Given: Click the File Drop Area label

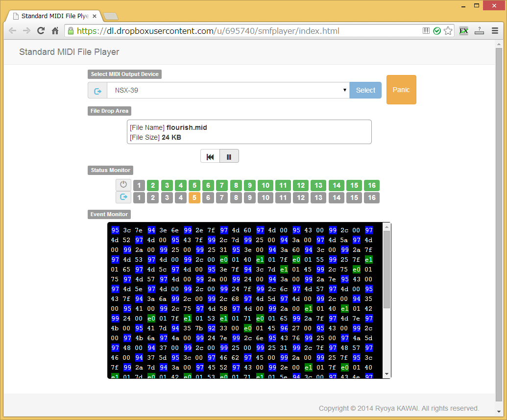Looking at the screenshot, I should pyautogui.click(x=109, y=111).
